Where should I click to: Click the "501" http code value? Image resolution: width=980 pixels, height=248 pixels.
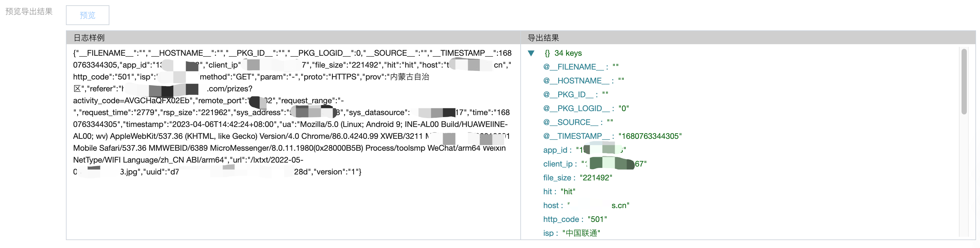(x=597, y=219)
